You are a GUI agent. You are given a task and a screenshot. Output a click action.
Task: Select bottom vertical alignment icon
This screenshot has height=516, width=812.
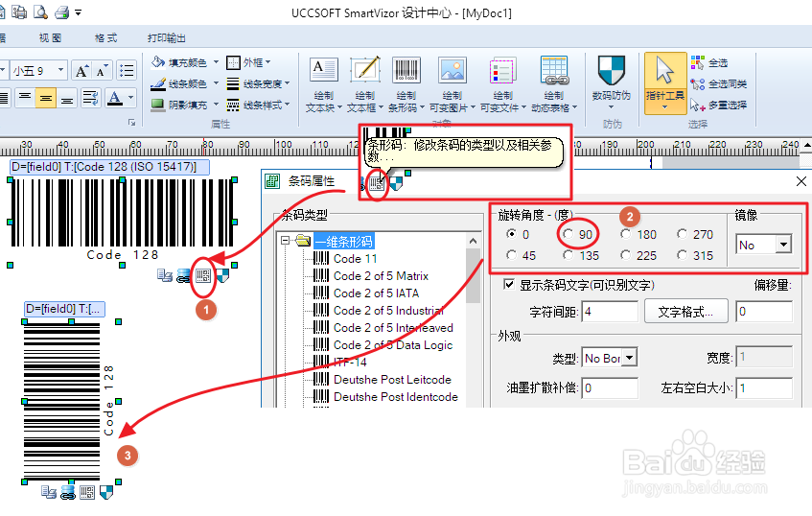pos(67,98)
